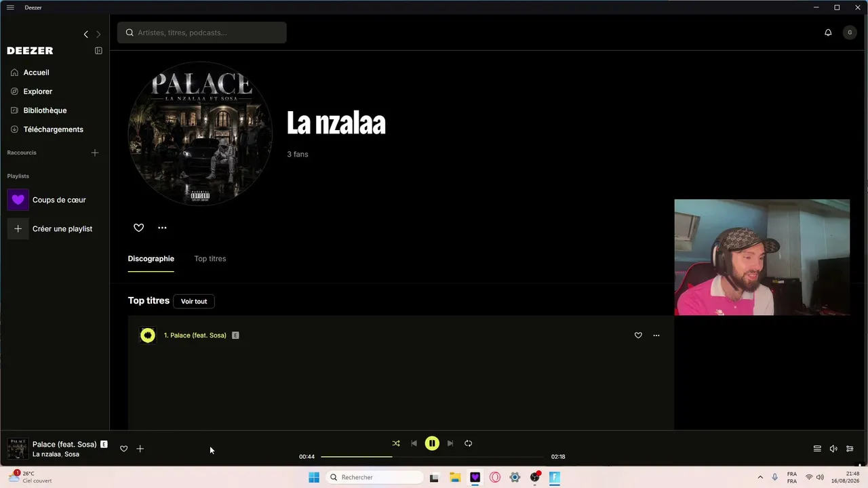Switch to the Top titres tab
This screenshot has width=868, height=488.
click(210, 258)
